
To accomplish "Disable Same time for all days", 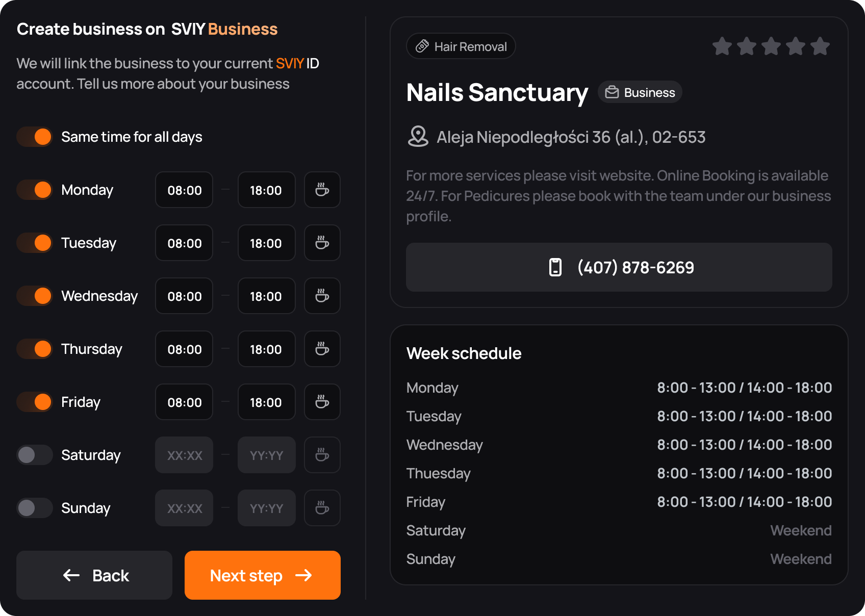I will [35, 137].
